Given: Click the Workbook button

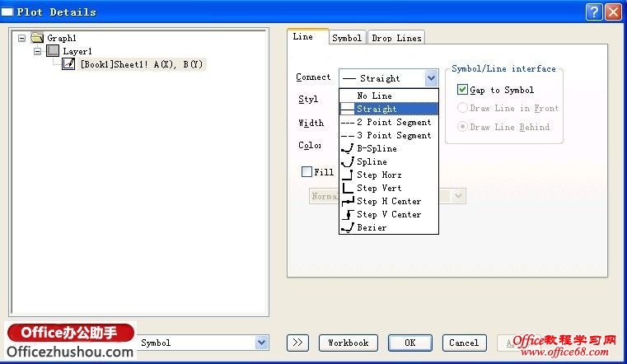Looking at the screenshot, I should [x=349, y=343].
